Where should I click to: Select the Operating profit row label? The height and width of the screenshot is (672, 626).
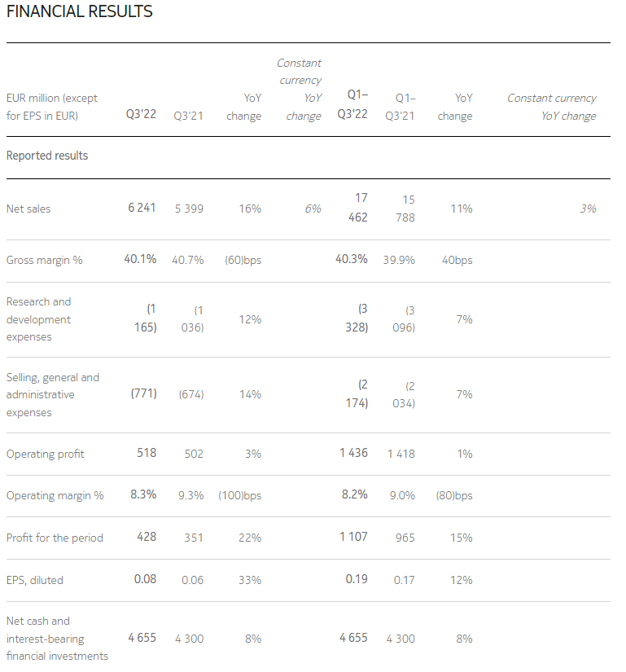pos(46,454)
